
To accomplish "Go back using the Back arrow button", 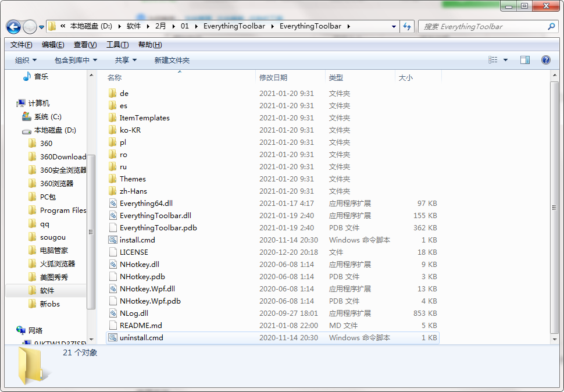I will tap(14, 27).
